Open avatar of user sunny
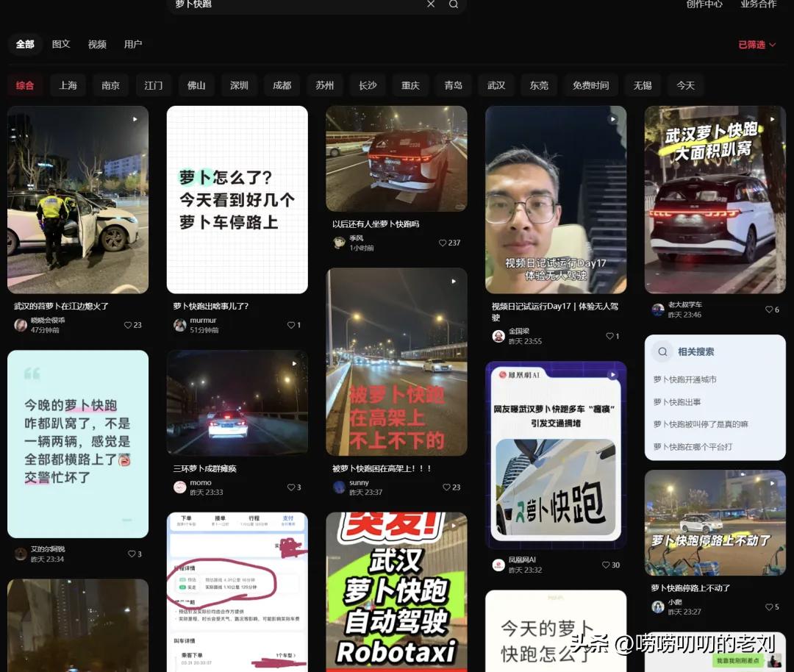794x672 pixels. [339, 487]
